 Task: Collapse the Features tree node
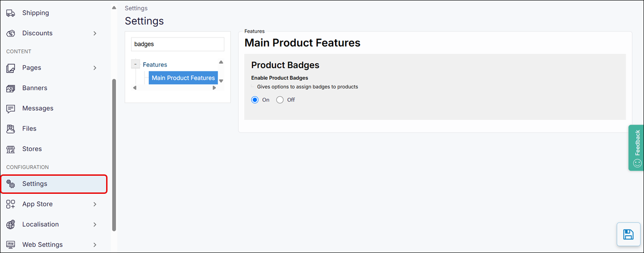coord(135,64)
